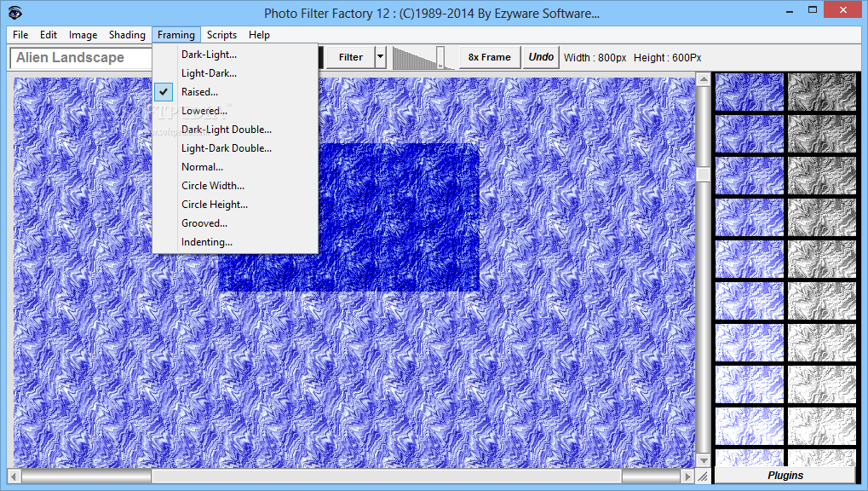Click the Plugins button
The image size is (868, 491).
click(785, 476)
